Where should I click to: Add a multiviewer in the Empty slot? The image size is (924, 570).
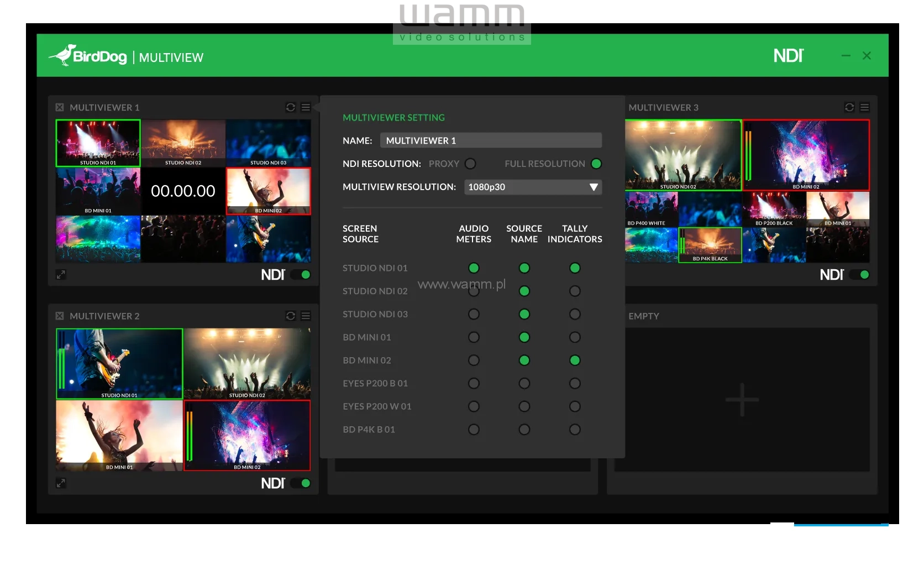point(742,400)
